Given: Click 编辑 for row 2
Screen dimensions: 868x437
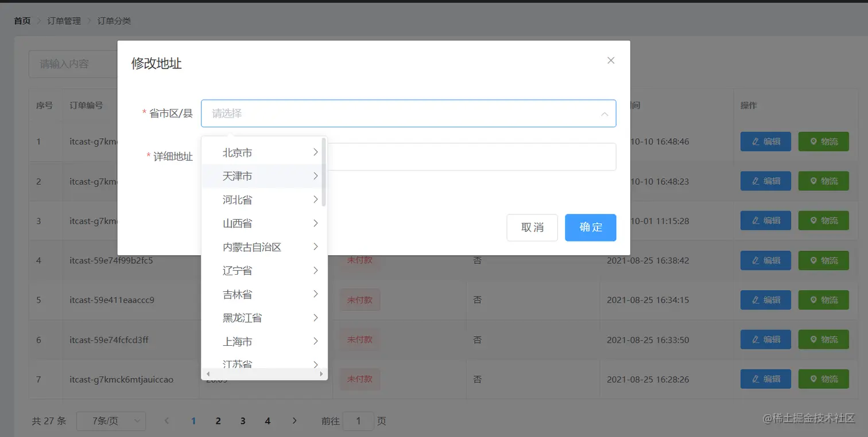Looking at the screenshot, I should pyautogui.click(x=766, y=181).
